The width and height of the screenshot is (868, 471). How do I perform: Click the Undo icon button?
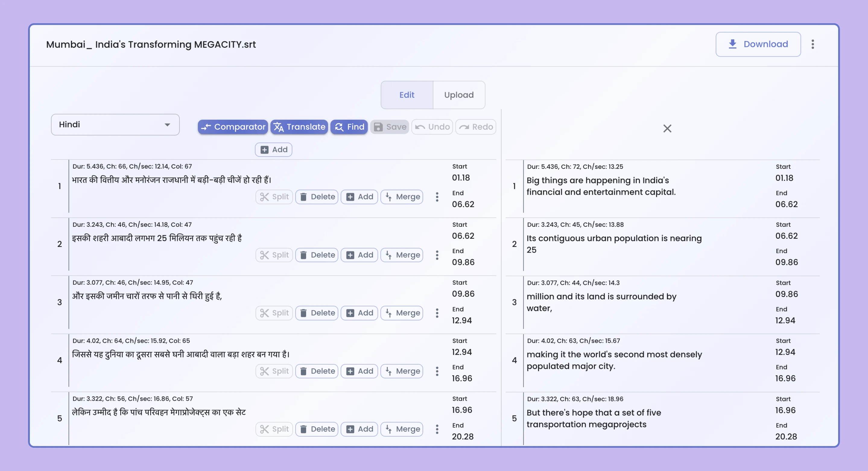tap(432, 126)
